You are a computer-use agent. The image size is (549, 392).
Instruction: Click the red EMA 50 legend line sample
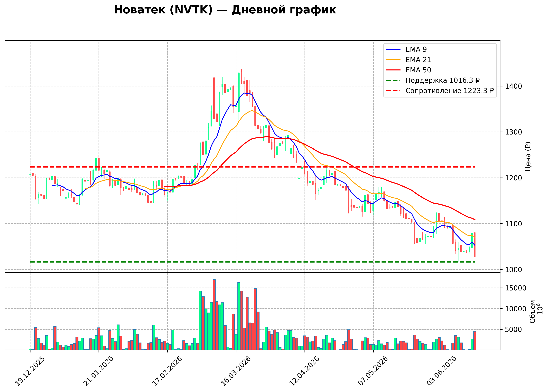(393, 70)
